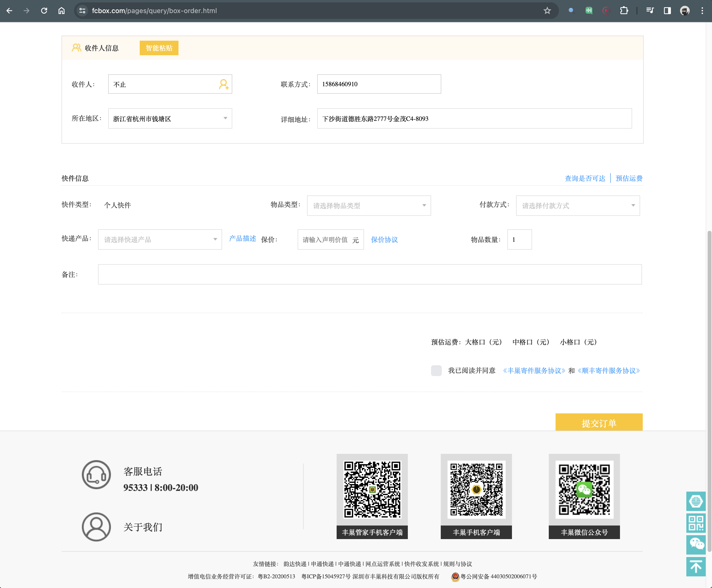Open 《顺丰寄件服务协议》 link
Image resolution: width=712 pixels, height=588 pixels.
click(609, 371)
